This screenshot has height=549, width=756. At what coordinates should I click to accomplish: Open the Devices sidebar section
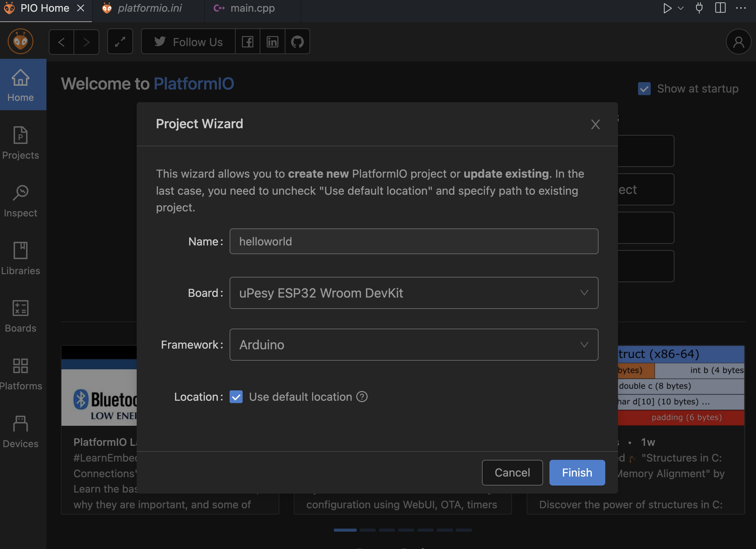click(21, 431)
